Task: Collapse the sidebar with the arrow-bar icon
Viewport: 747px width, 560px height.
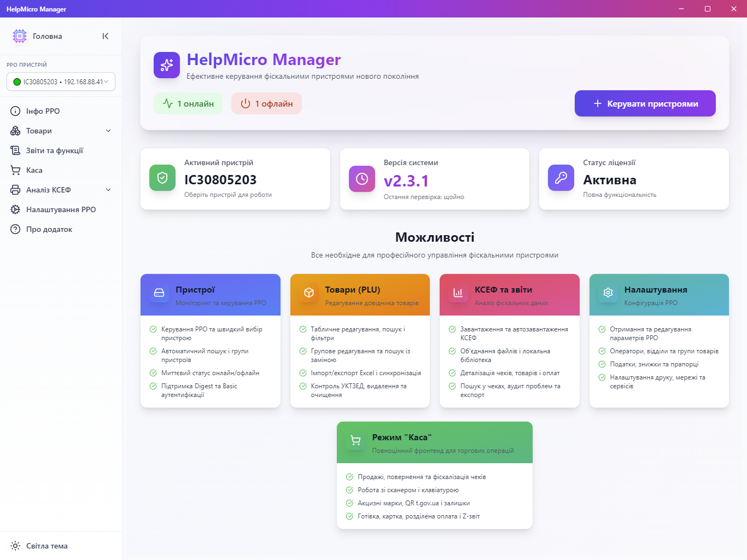Action: (x=106, y=36)
